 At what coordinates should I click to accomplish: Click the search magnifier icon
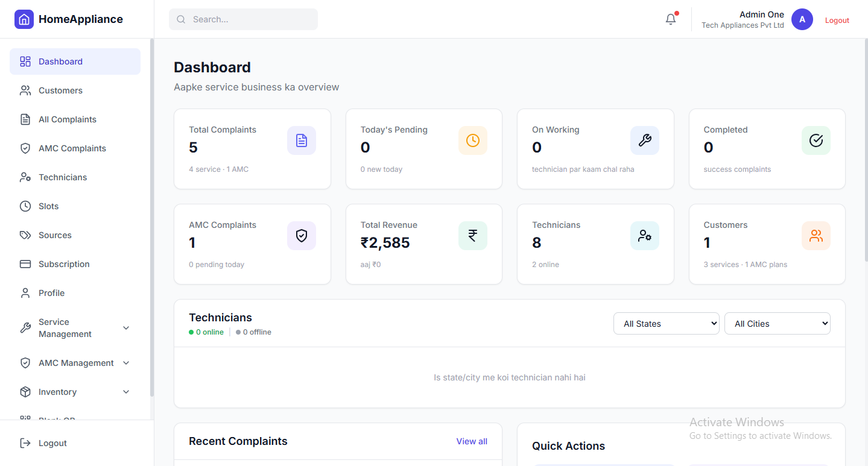[181, 19]
